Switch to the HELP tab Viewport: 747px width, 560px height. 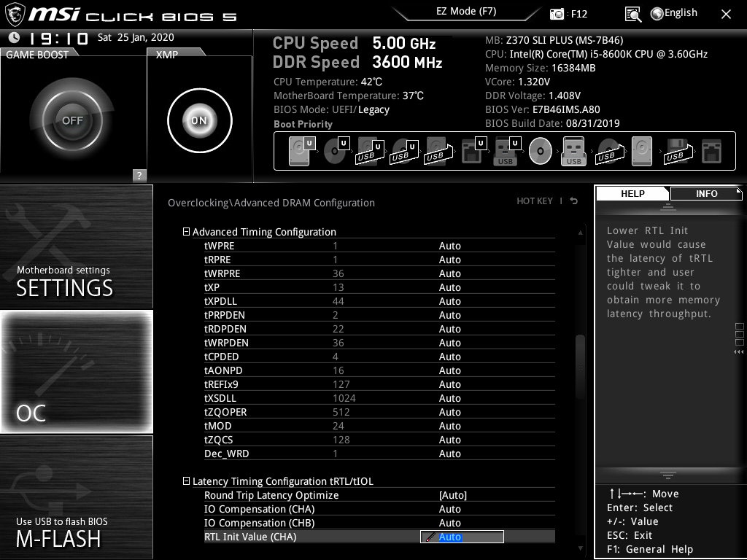(x=632, y=193)
